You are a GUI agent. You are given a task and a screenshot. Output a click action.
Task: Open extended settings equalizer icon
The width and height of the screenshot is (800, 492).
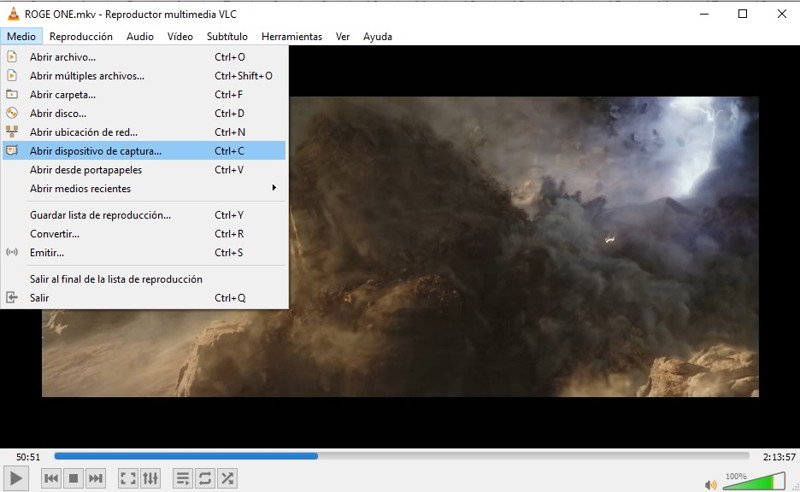pos(150,479)
